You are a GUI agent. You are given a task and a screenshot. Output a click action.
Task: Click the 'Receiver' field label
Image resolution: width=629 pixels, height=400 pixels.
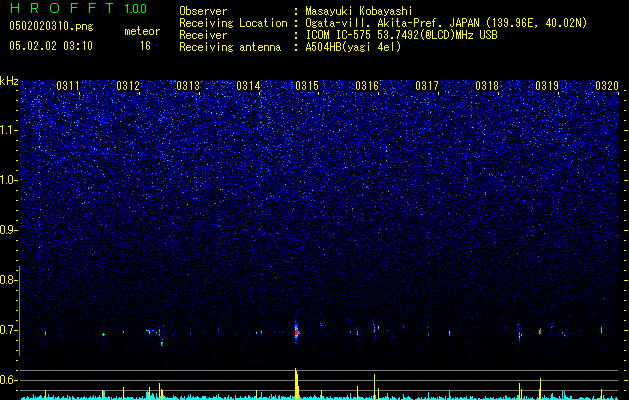[x=203, y=35]
